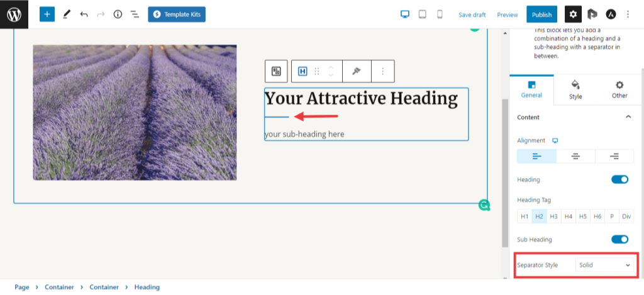
Task: Collapse the Content section
Action: tap(628, 117)
